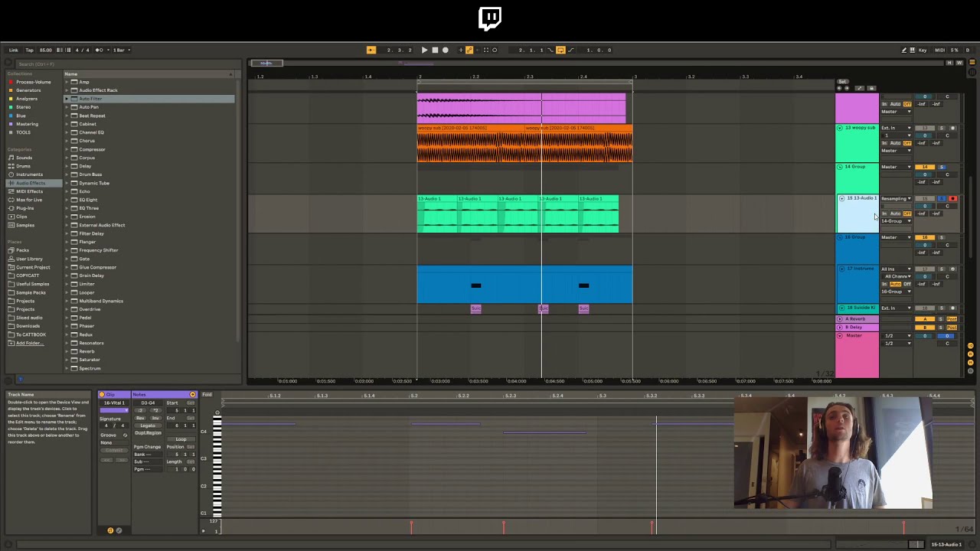Screen dimensions: 980x551
Task: Expand the Amp device in browser
Action: [67, 82]
